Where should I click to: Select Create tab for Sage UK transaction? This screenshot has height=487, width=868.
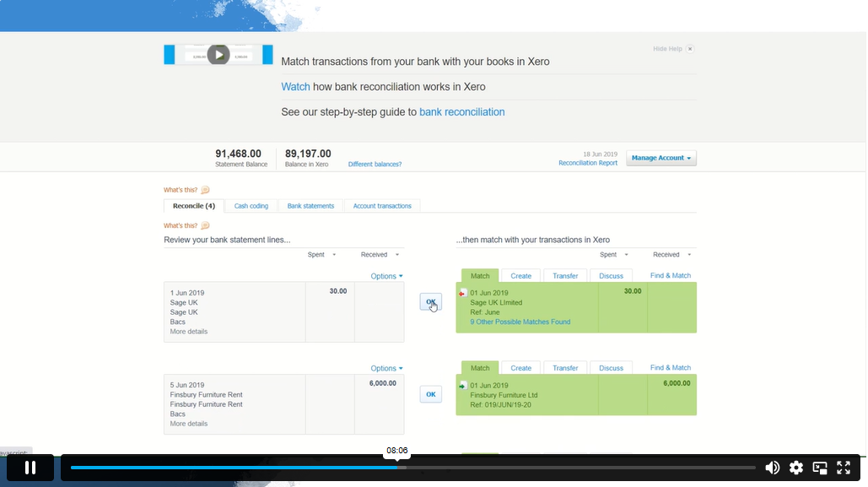point(521,276)
